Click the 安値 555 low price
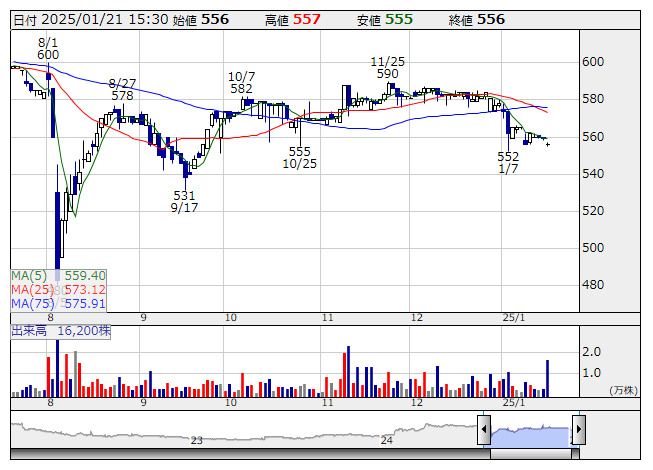653x470 pixels. tap(384, 20)
